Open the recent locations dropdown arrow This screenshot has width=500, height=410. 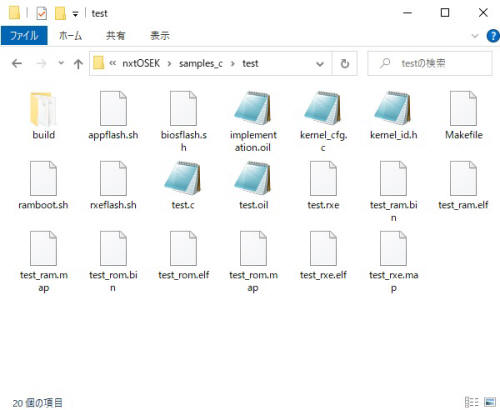point(61,63)
